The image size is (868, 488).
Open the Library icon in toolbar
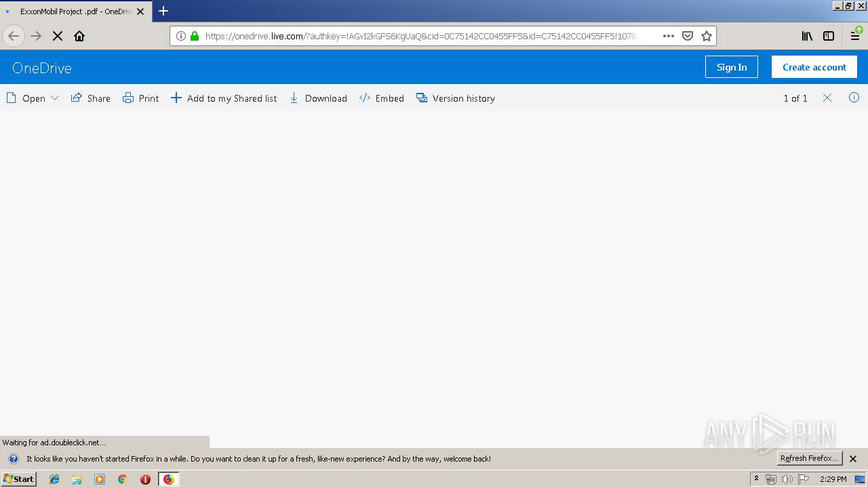807,36
